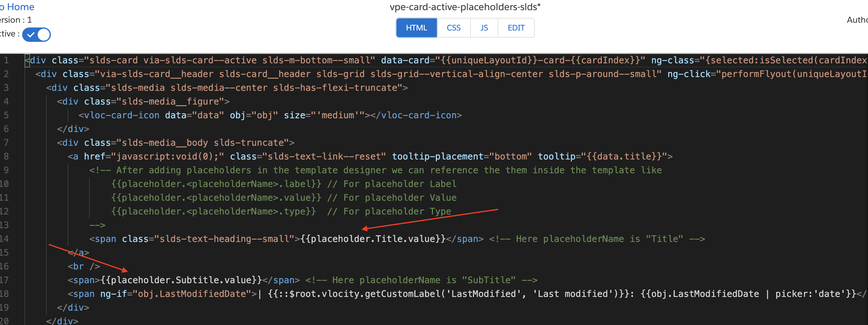The height and width of the screenshot is (325, 868).
Task: Click the comment end marker on line 13
Action: tap(98, 225)
